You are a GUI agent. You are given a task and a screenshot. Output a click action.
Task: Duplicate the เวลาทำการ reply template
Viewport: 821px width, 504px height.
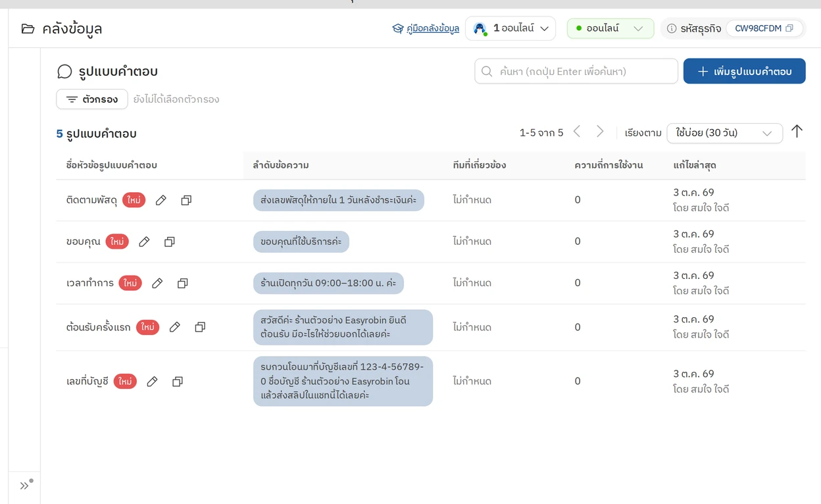(x=183, y=283)
